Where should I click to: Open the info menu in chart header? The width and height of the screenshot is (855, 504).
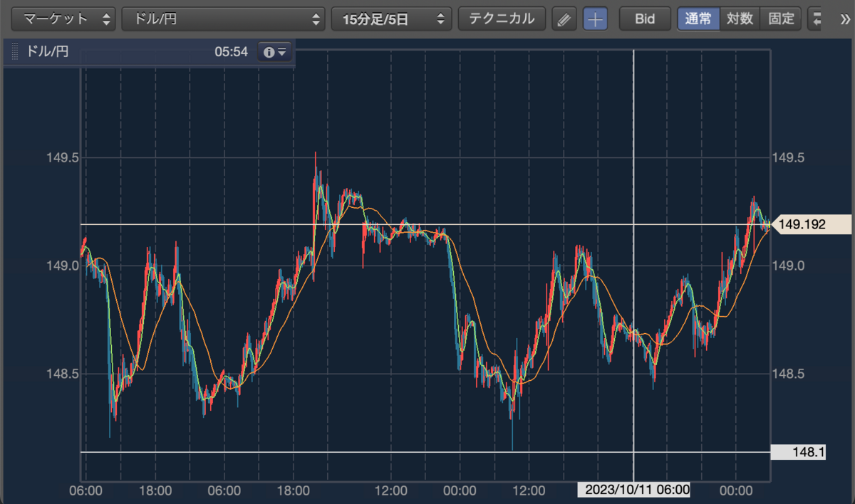pyautogui.click(x=274, y=52)
